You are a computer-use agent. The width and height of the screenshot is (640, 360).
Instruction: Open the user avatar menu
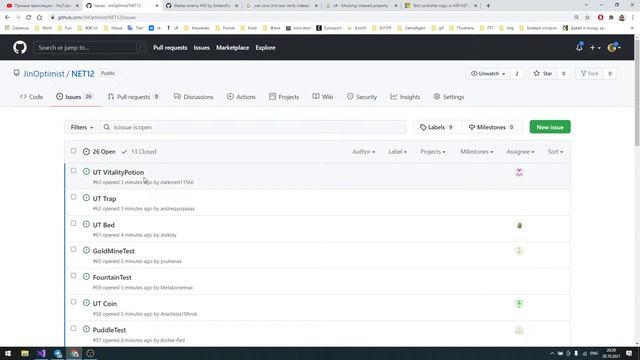coord(613,48)
